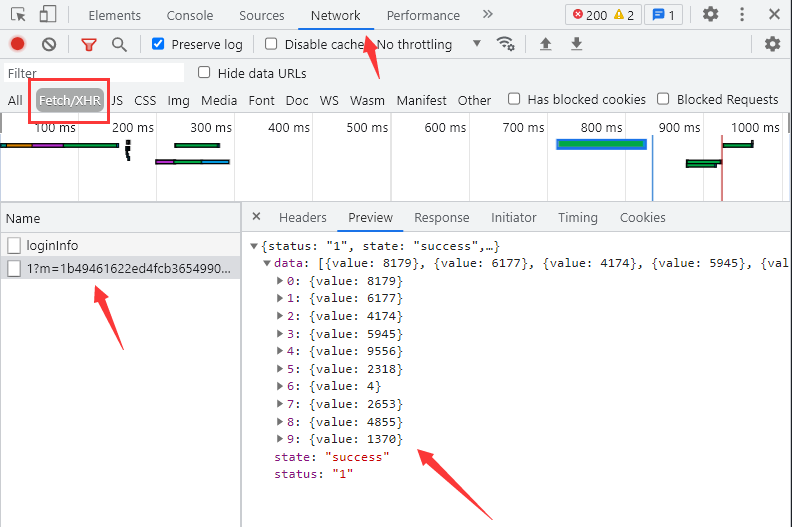Image resolution: width=792 pixels, height=527 pixels.
Task: Click the export HAR download icon
Action: pyautogui.click(x=576, y=44)
